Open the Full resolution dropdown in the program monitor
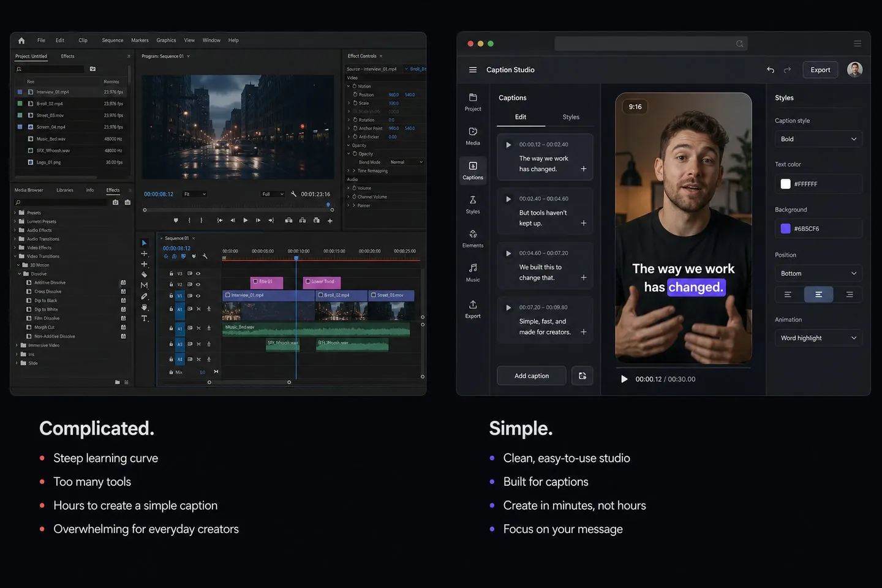Viewport: 882px width, 588px height. (x=273, y=194)
